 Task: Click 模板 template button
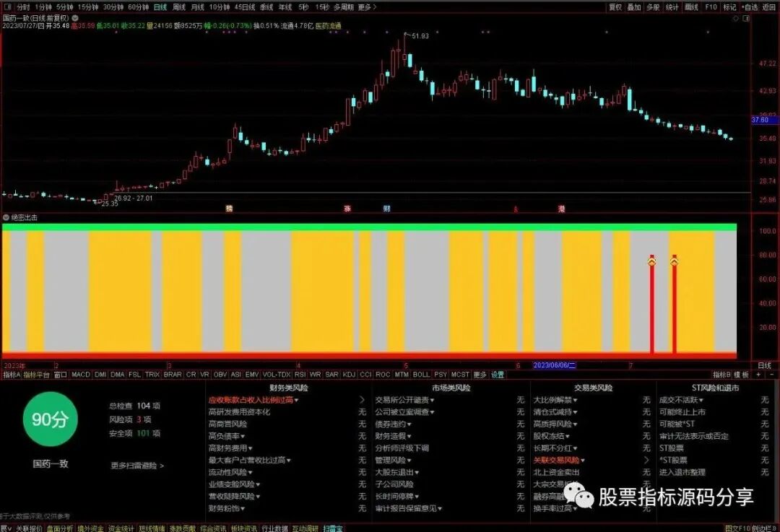pyautogui.click(x=741, y=375)
